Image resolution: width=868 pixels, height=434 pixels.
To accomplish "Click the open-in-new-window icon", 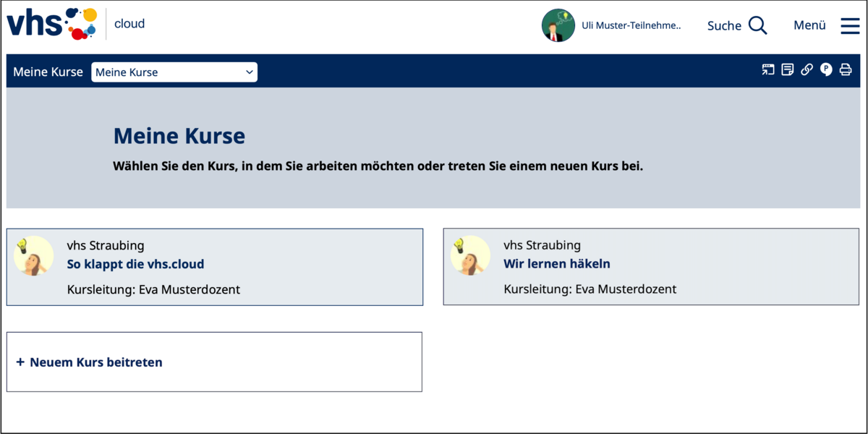I will point(768,69).
